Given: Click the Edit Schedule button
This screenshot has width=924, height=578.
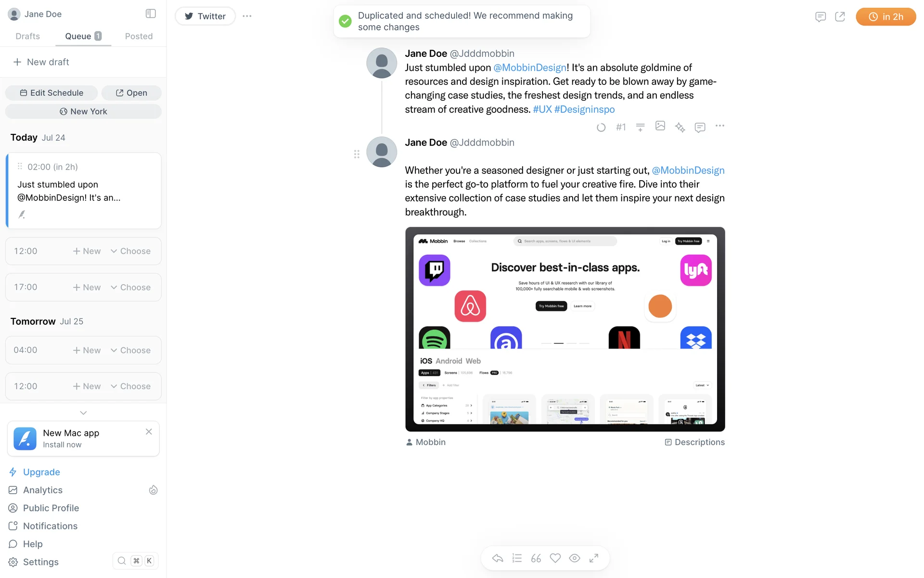Looking at the screenshot, I should (x=51, y=93).
